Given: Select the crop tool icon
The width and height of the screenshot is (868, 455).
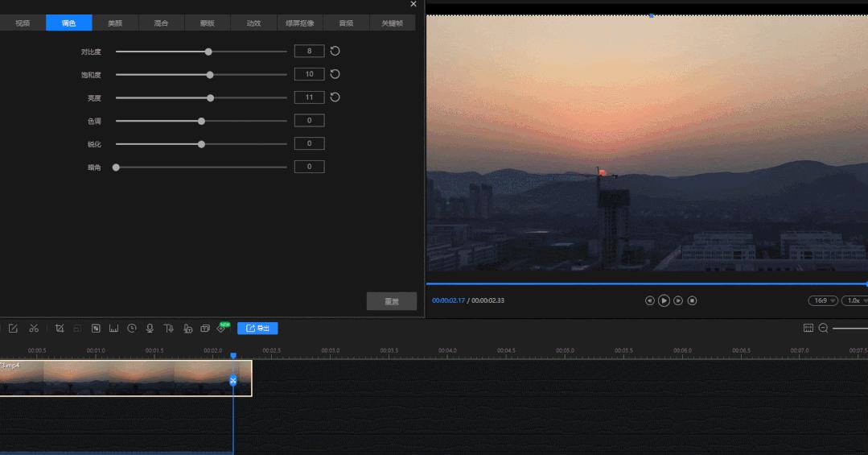Looking at the screenshot, I should pyautogui.click(x=60, y=329).
